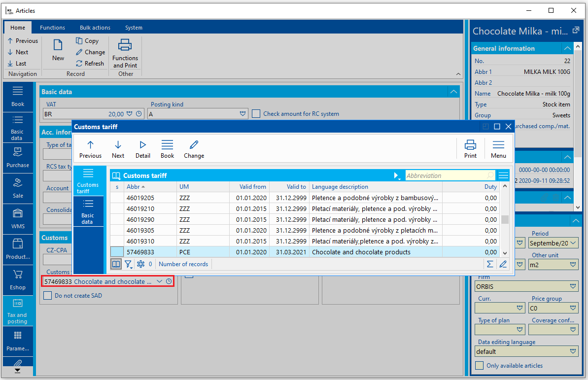This screenshot has width=588, height=380.
Task: Switch to the Home ribbon tab
Action: [x=18, y=28]
